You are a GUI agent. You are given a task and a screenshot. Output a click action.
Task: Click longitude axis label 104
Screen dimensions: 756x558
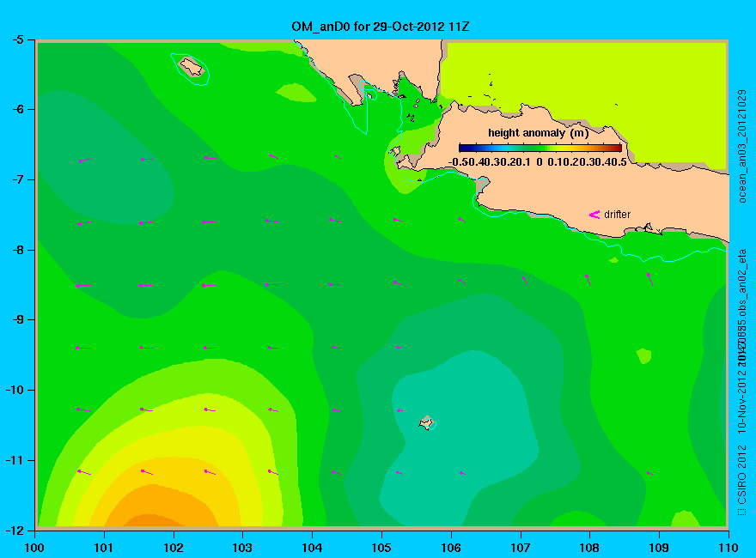click(312, 548)
